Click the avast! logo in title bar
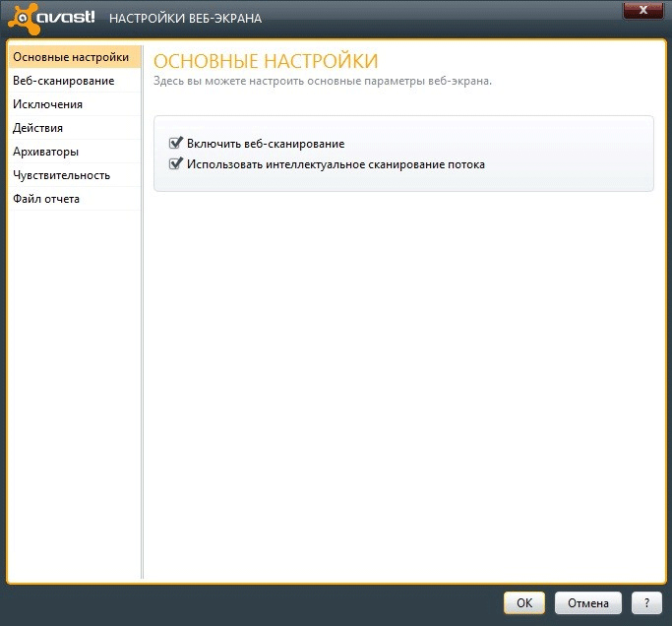 50,18
